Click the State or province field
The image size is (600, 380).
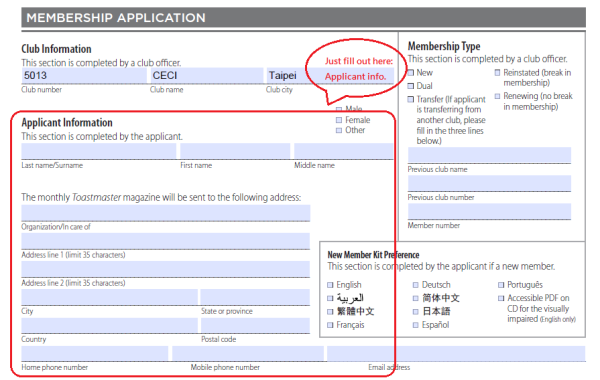tap(255, 297)
